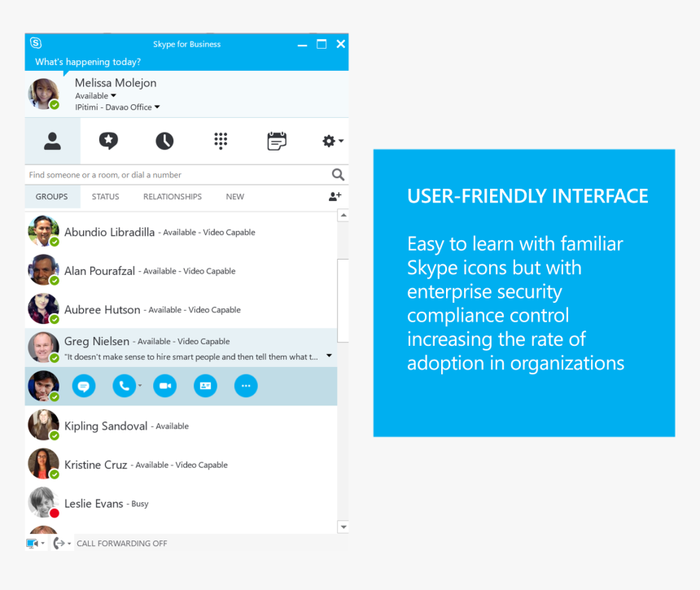Viewport: 700px width, 590px height.
Task: Call the selected contact with phone icon
Action: (124, 386)
